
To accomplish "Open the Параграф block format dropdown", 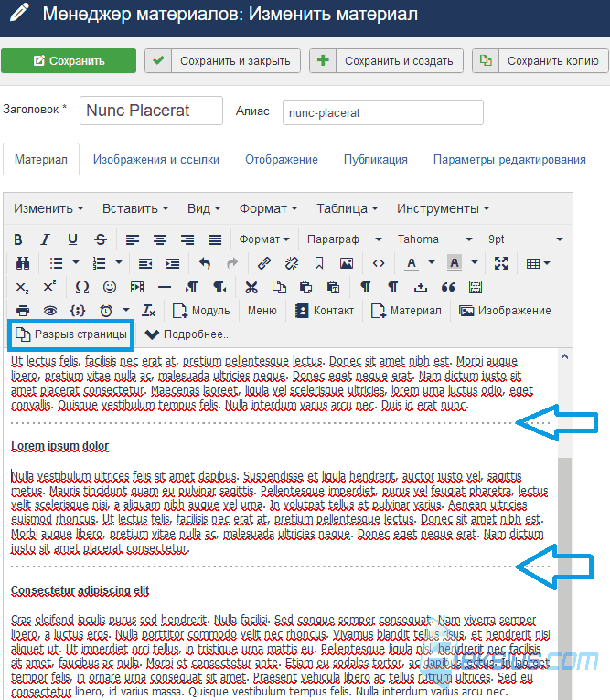I will click(x=344, y=239).
